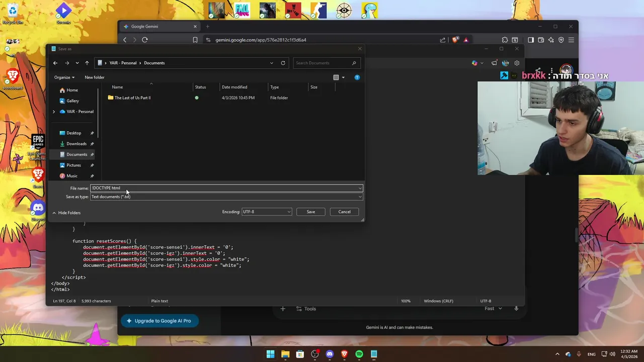
Task: Open Notepad settings gear
Action: click(x=517, y=63)
